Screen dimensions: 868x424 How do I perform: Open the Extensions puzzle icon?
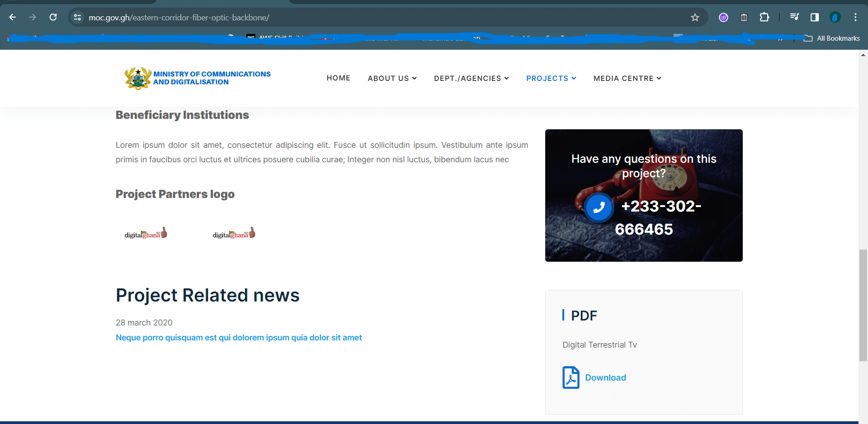pos(764,17)
